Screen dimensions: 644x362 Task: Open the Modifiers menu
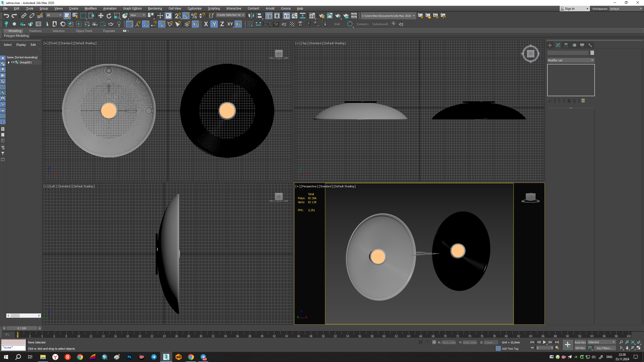click(x=91, y=8)
